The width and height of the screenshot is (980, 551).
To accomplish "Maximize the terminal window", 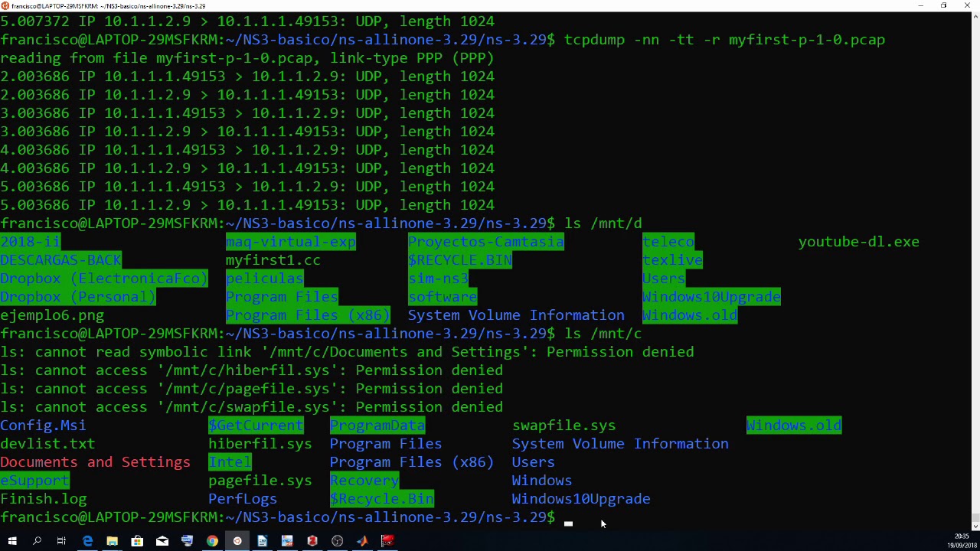I will click(943, 5).
